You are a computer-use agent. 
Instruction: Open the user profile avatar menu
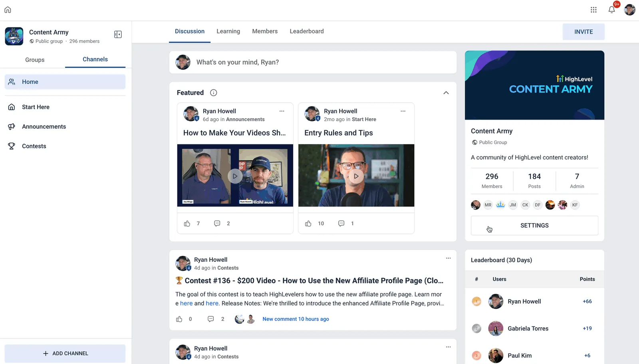630,10
